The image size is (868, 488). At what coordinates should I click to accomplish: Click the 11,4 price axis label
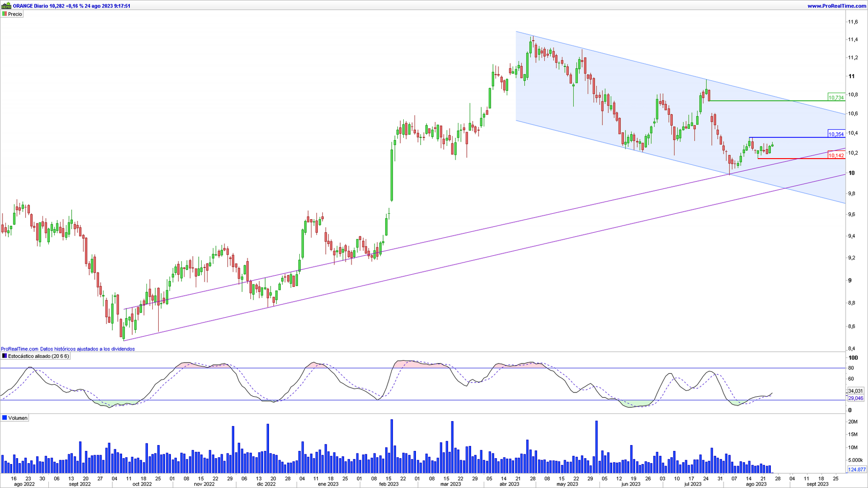point(853,40)
